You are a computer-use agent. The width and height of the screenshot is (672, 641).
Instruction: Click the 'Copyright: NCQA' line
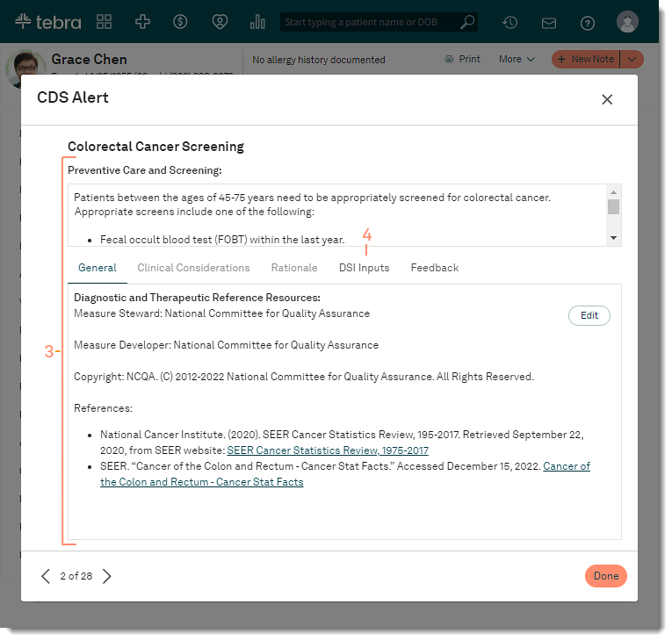304,377
